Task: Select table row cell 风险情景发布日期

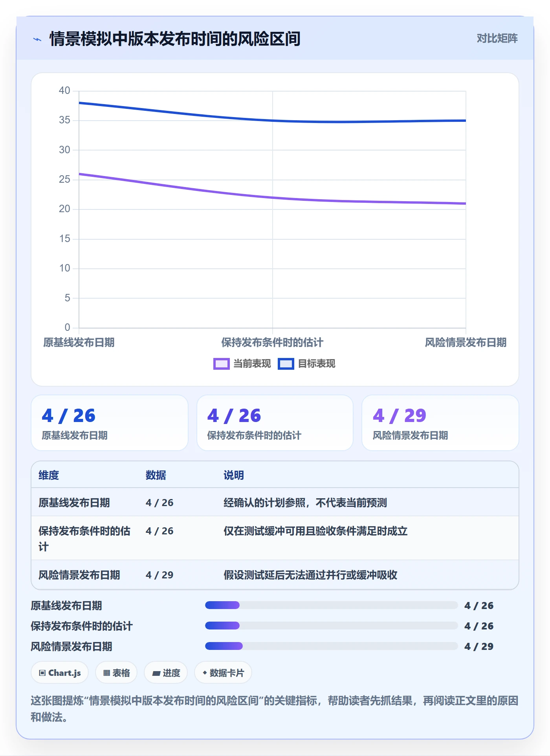Action: point(79,575)
